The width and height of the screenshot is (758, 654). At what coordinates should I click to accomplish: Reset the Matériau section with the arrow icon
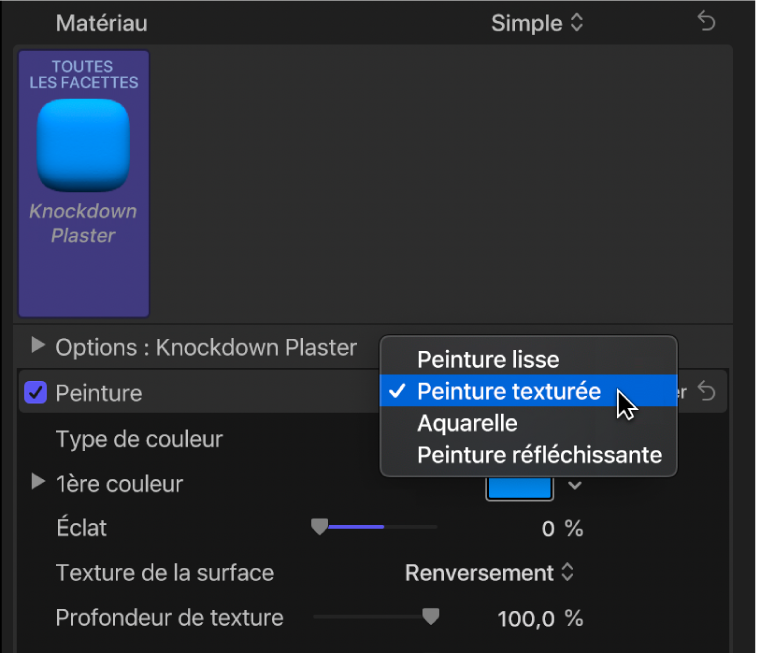(x=707, y=23)
